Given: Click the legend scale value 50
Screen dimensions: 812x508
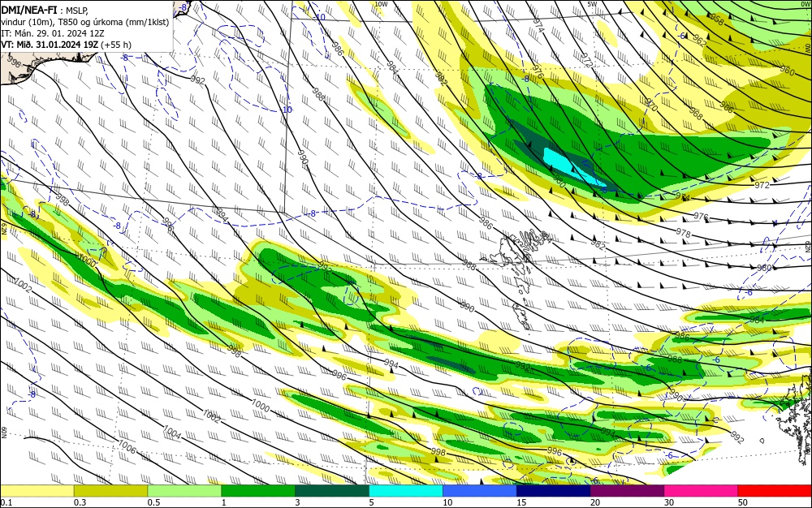Looking at the screenshot, I should pyautogui.click(x=743, y=502).
